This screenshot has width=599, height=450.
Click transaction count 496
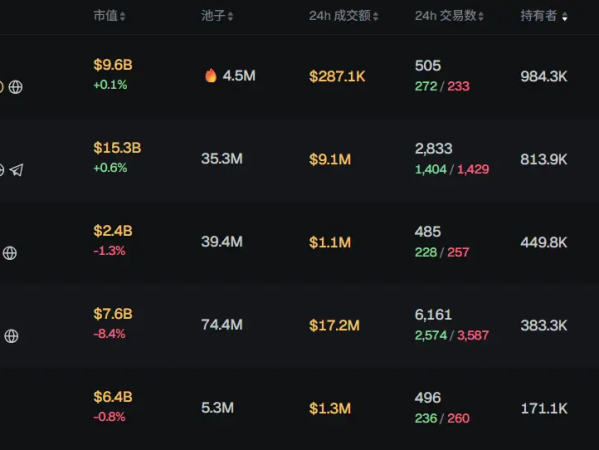click(428, 398)
